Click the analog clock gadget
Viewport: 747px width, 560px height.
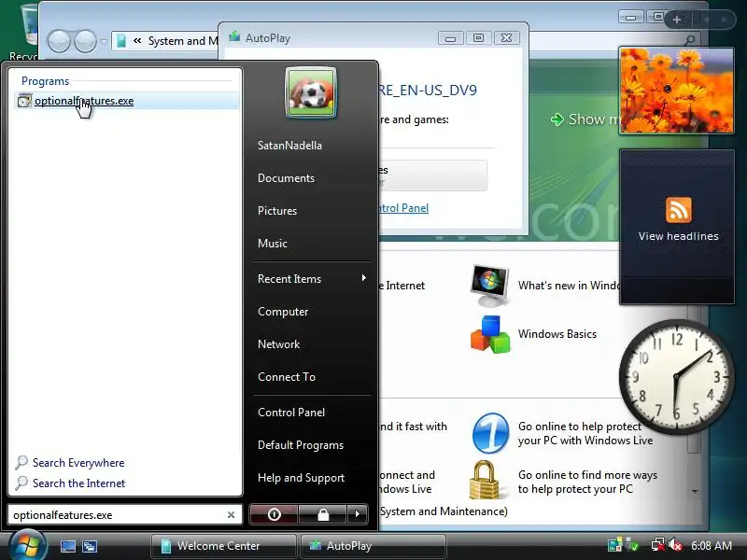coord(676,377)
